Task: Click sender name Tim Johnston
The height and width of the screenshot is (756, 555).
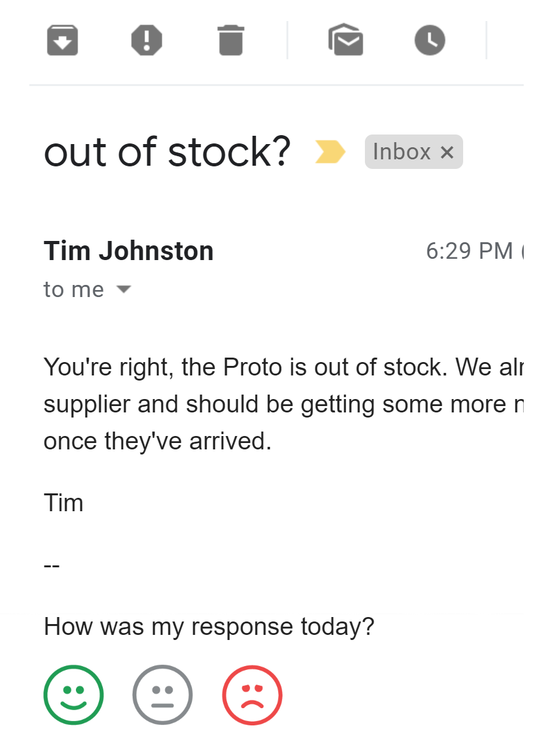Action: pos(128,251)
